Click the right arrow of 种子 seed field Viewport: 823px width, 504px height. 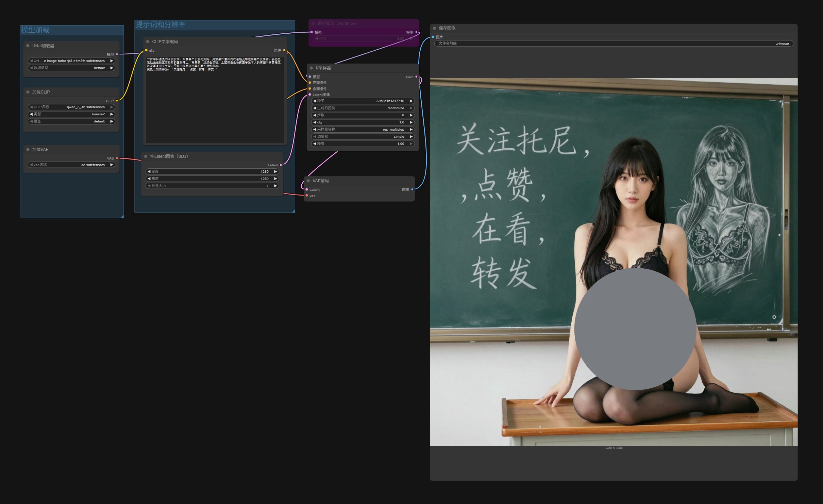(411, 101)
